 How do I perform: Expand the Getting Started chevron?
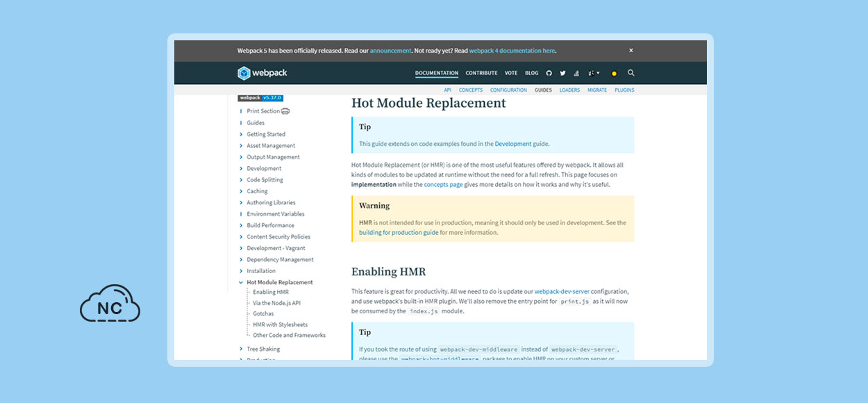coord(241,134)
